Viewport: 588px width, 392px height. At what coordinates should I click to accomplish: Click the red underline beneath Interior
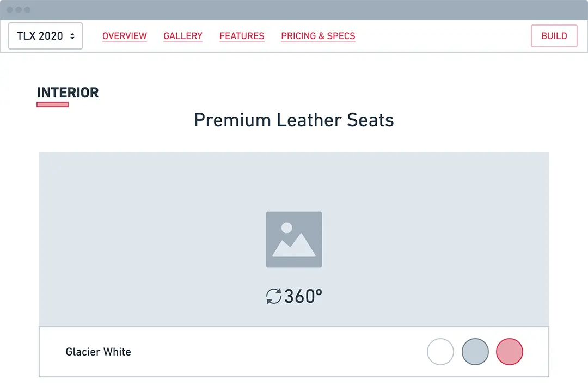[x=52, y=105]
